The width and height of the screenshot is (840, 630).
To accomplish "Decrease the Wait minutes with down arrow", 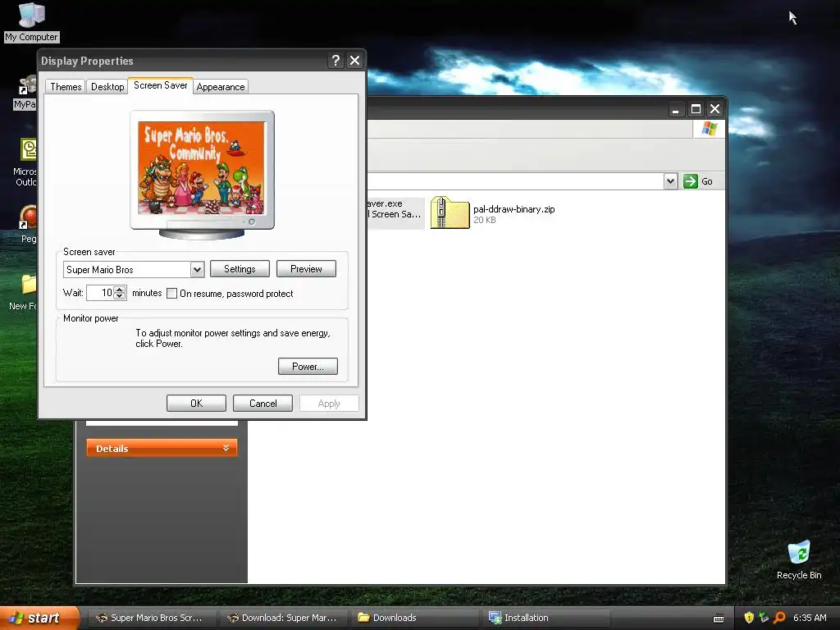I will (x=120, y=296).
